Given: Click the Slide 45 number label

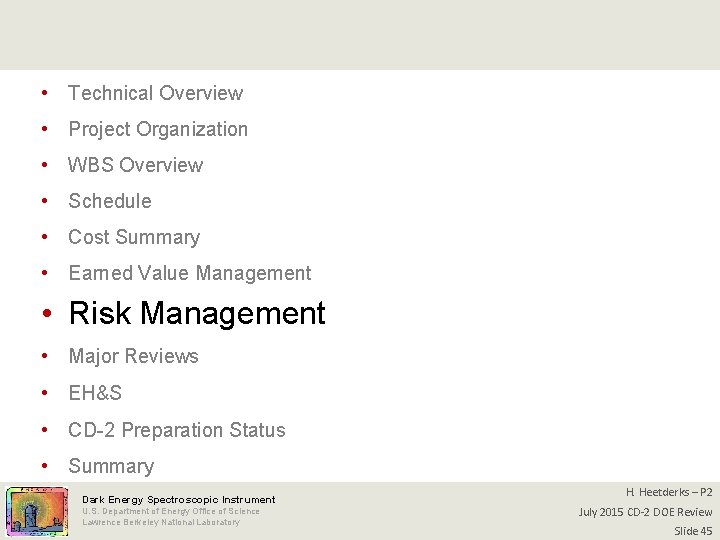Looking at the screenshot, I should tap(693, 531).
